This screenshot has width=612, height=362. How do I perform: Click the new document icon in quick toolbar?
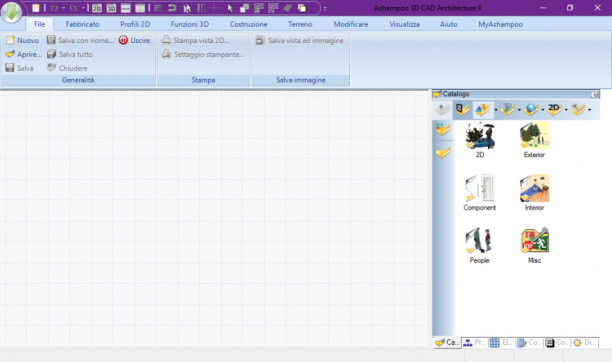(x=36, y=8)
